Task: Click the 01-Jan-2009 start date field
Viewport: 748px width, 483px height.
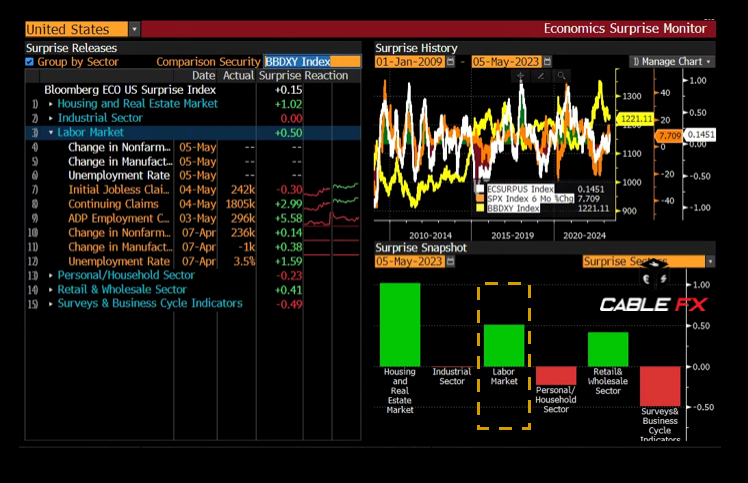Action: (x=410, y=62)
